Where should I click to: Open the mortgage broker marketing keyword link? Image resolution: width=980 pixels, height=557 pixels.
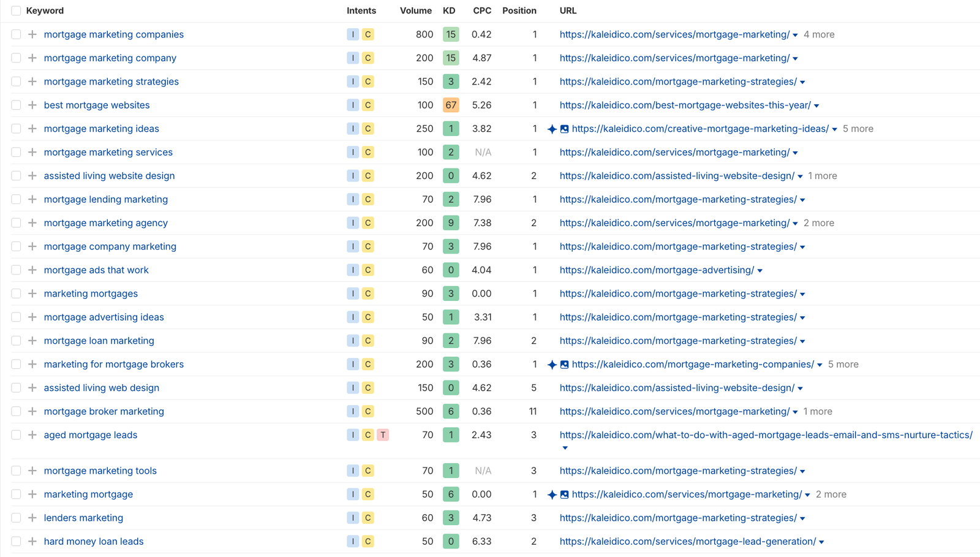tap(104, 412)
